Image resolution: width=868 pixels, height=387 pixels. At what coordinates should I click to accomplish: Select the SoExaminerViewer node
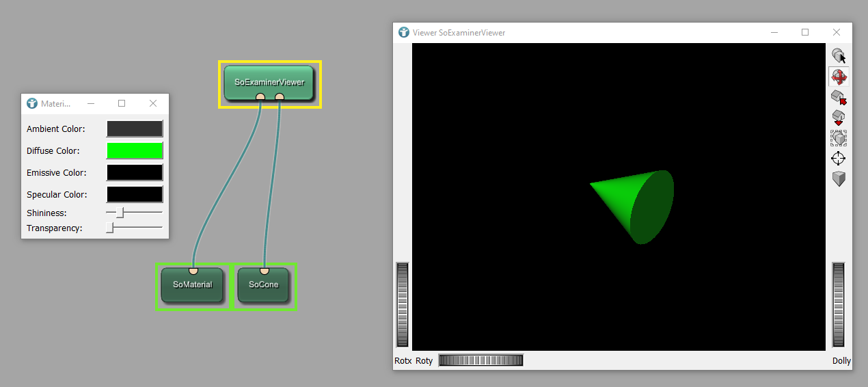tap(269, 81)
